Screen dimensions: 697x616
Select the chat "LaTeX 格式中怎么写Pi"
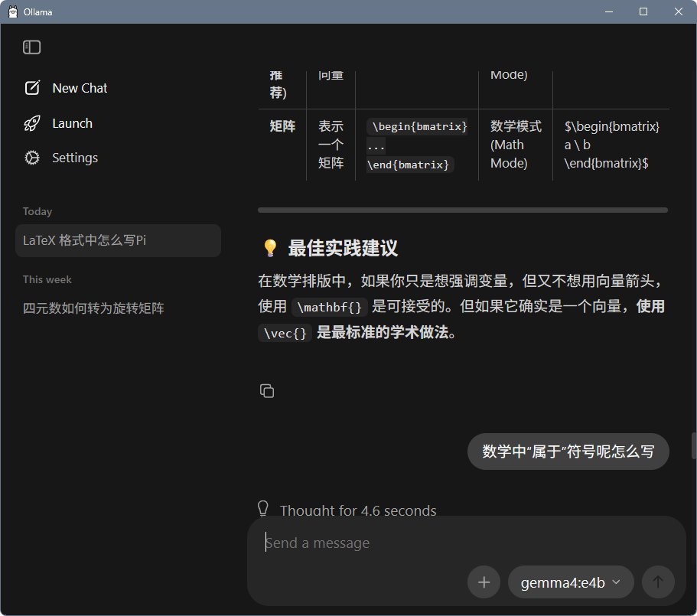[x=118, y=240]
